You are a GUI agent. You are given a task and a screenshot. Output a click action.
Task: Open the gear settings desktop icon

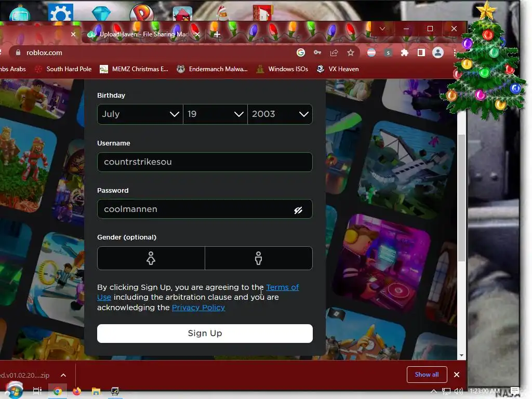click(x=61, y=14)
